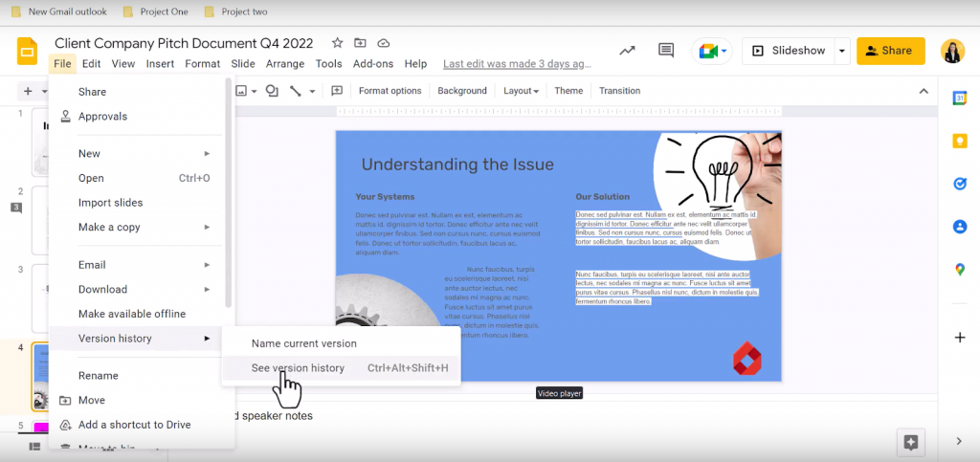Collapse the menus with the up arrow
This screenshot has width=980, height=462.
click(924, 91)
